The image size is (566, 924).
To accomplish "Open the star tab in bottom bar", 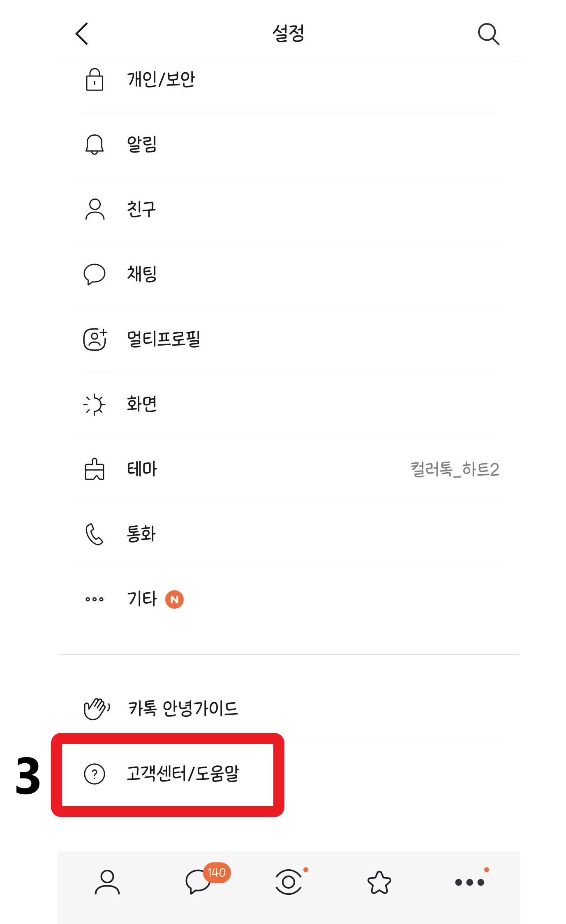I will point(379,882).
